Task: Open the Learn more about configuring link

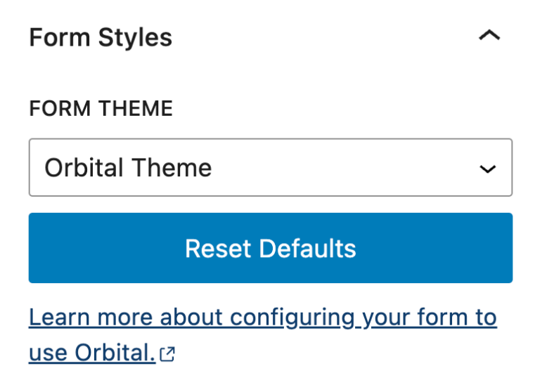Action: (x=262, y=334)
